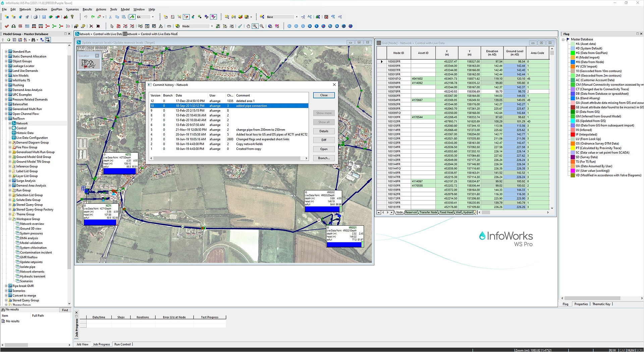
Task: Click the Print icon in the top toolbar
Action: click(x=36, y=17)
